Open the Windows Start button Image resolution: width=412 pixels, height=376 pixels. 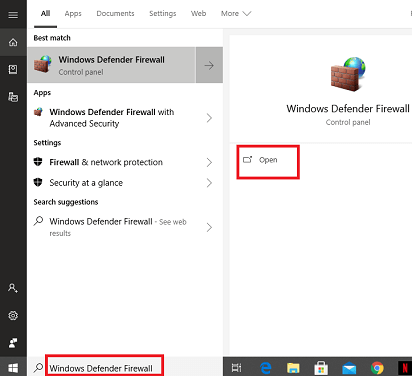[x=13, y=368]
